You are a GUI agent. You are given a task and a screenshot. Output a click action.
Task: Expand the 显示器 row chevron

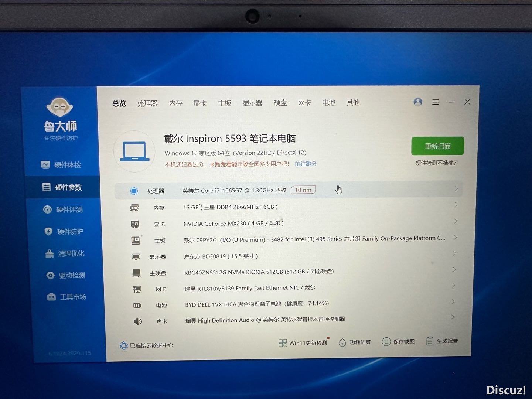point(455,253)
